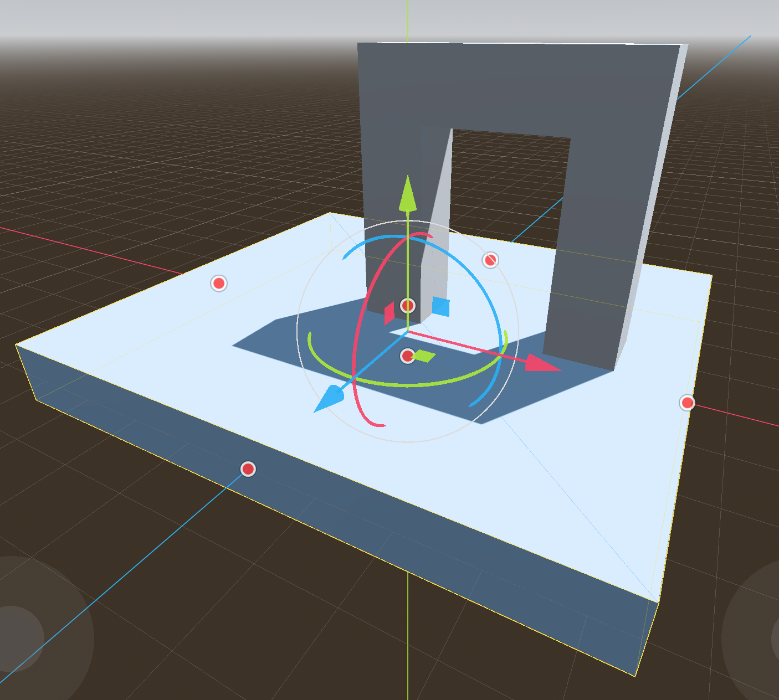The height and width of the screenshot is (700, 779).
Task: Click the blue Z-axis translate arrow head
Action: (x=327, y=400)
